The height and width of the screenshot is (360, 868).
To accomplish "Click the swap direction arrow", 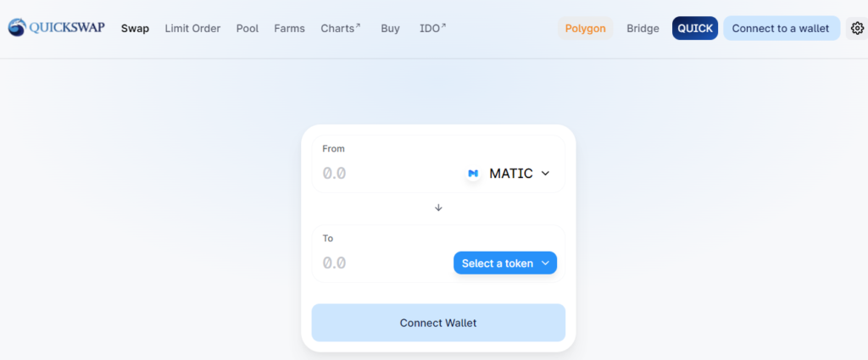I will 438,208.
